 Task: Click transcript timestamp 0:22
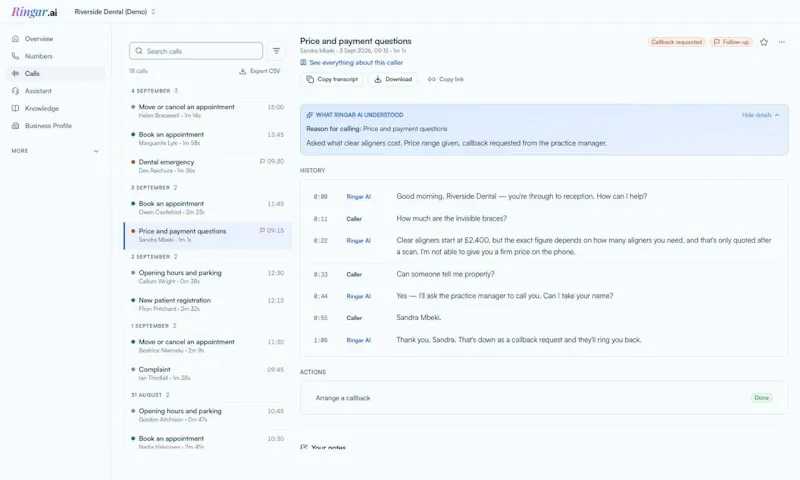click(x=320, y=241)
